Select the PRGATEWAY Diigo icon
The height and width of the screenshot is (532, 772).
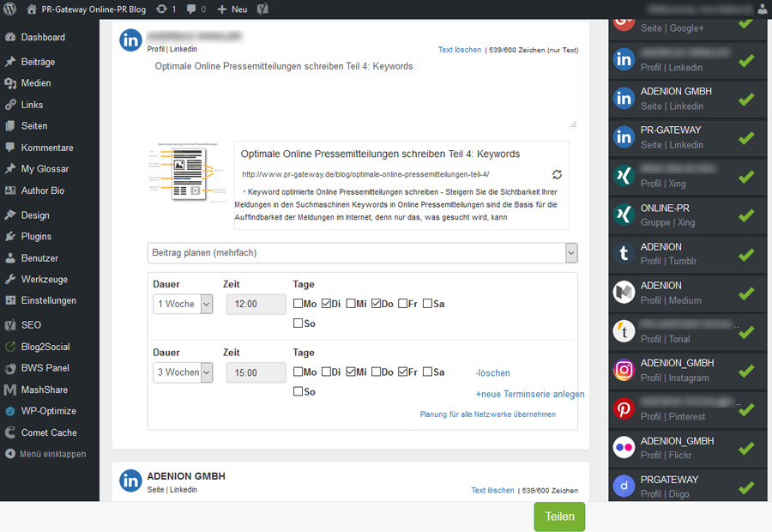point(624,487)
